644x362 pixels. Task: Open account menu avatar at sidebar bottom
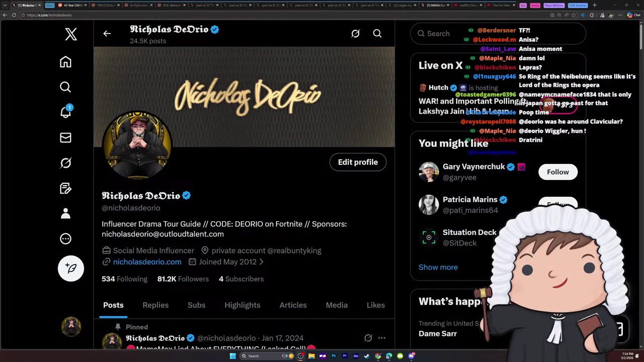click(71, 327)
